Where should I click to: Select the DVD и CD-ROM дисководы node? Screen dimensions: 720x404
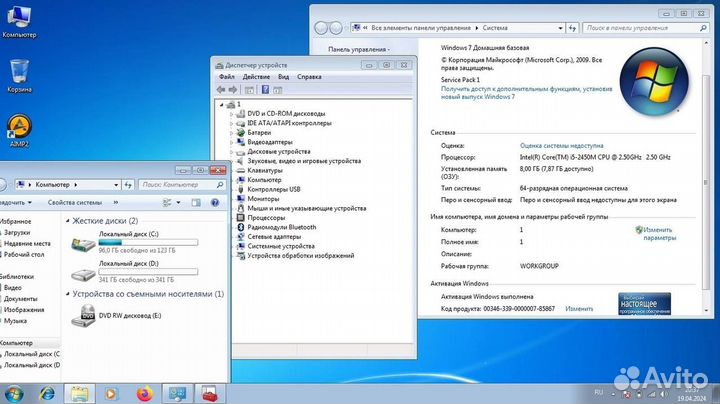pos(286,113)
